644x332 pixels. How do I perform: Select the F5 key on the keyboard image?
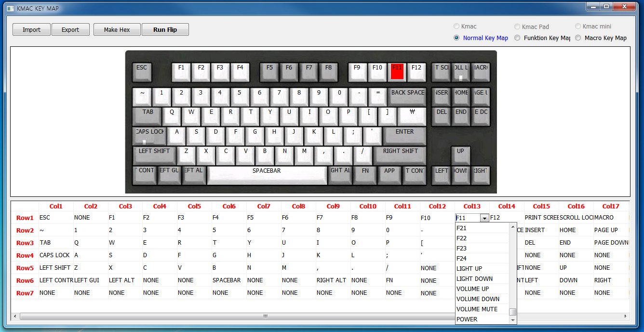269,72
